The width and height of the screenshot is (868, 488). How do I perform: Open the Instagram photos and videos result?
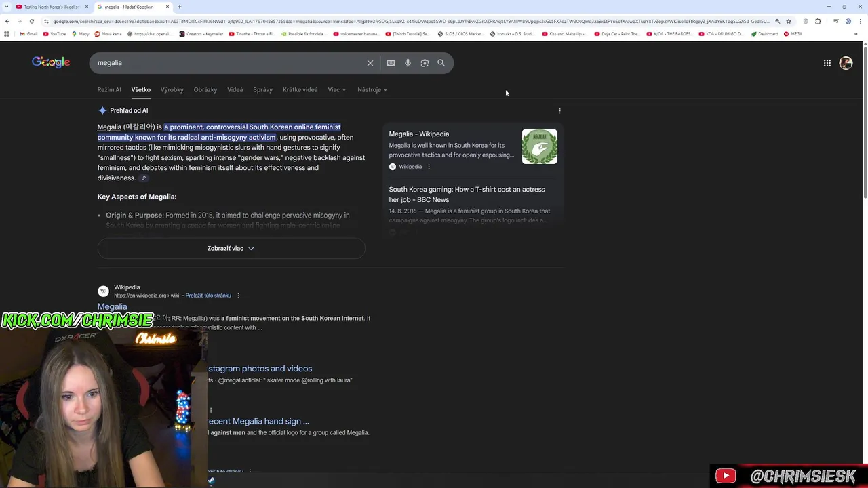tap(260, 369)
